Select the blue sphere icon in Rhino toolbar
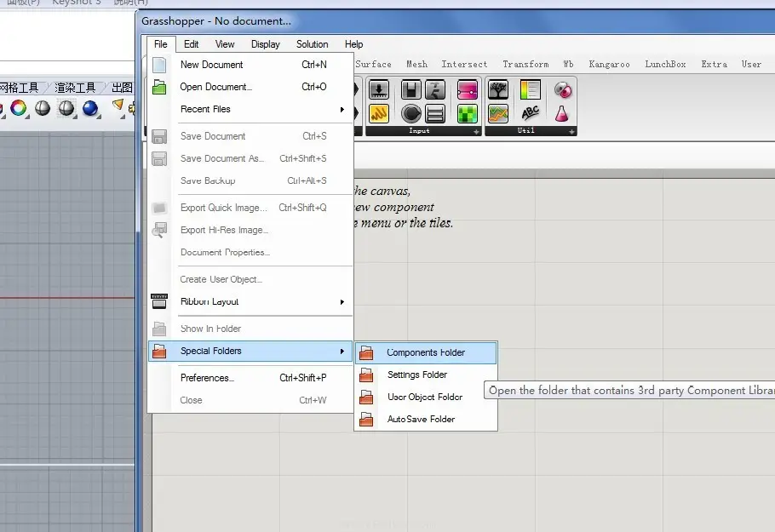The image size is (775, 532). click(90, 108)
